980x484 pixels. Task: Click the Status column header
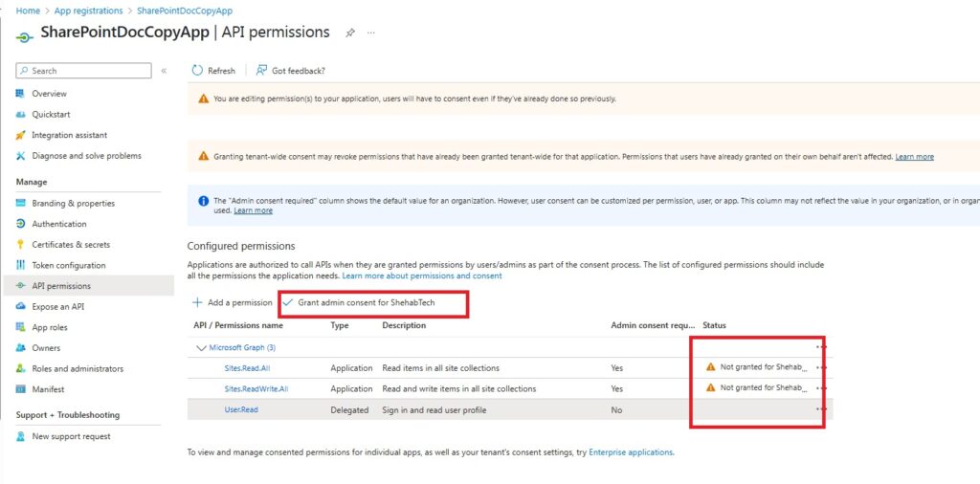[714, 325]
